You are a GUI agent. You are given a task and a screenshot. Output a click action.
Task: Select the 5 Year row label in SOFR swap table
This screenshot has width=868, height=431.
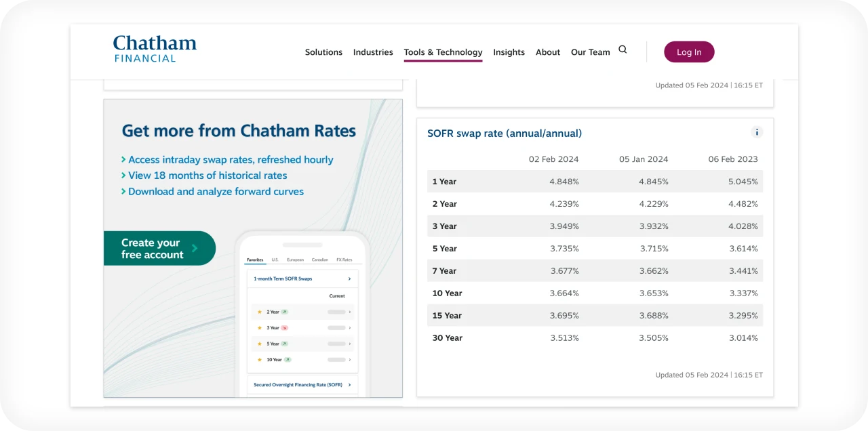(444, 249)
